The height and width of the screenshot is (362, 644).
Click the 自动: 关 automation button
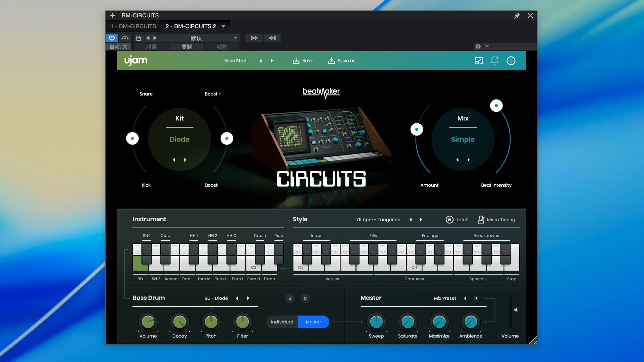tap(118, 47)
